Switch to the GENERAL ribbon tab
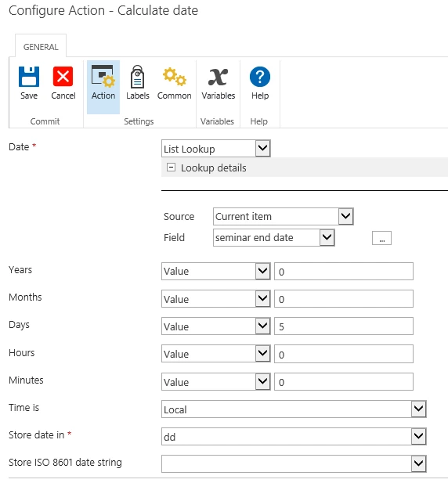Screen dimensions: 448x483 pos(41,47)
